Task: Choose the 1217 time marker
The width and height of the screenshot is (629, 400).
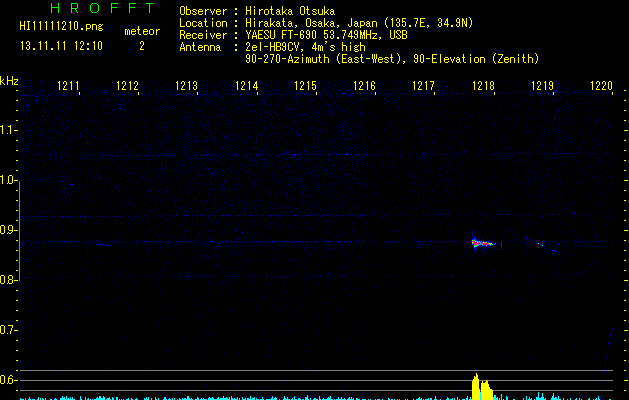Action: point(424,86)
